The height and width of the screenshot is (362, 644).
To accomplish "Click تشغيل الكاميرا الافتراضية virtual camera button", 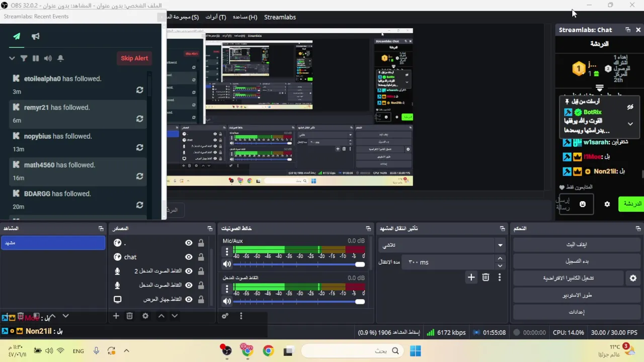I will [569, 278].
